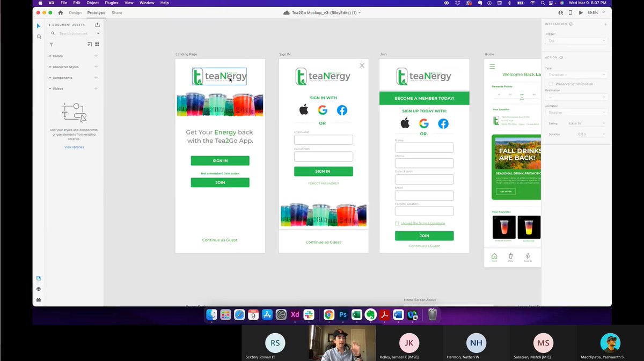Open the Layers panel icon
Image resolution: width=644 pixels, height=361 pixels.
(x=39, y=289)
